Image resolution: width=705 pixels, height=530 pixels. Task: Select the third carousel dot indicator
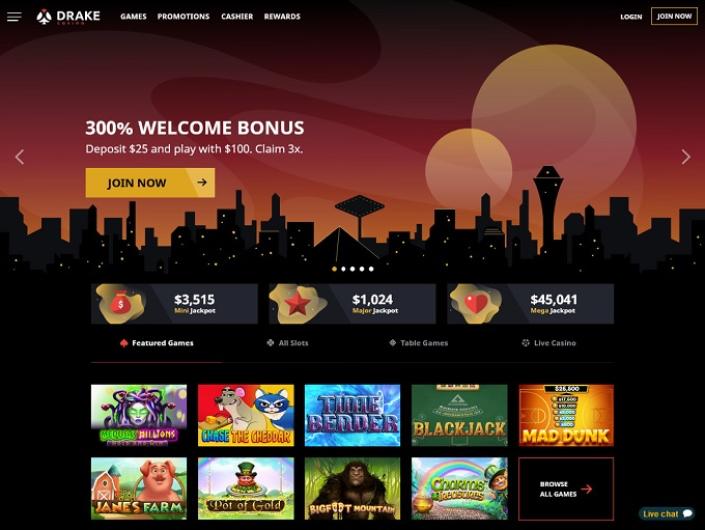tap(352, 269)
